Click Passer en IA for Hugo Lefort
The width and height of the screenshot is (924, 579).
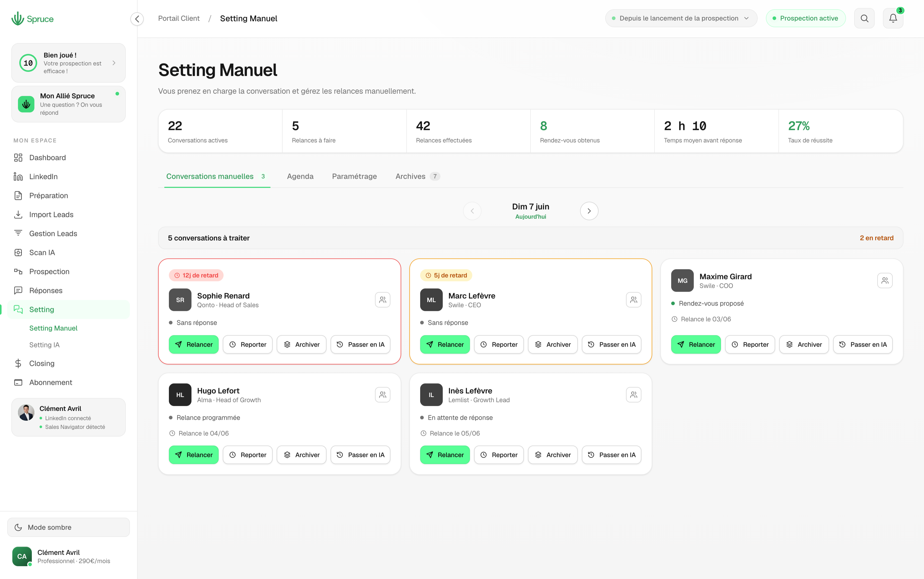point(361,455)
